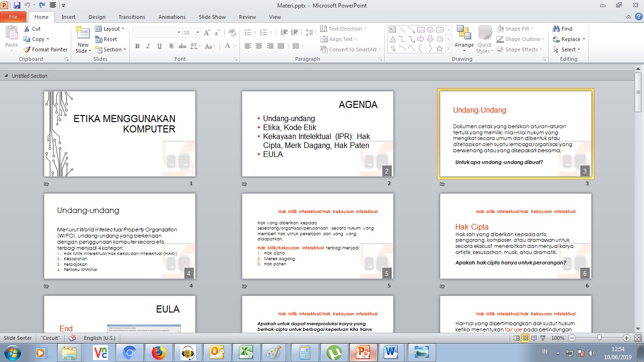644x362 pixels.
Task: Enable italic formatting
Action: pyautogui.click(x=148, y=46)
